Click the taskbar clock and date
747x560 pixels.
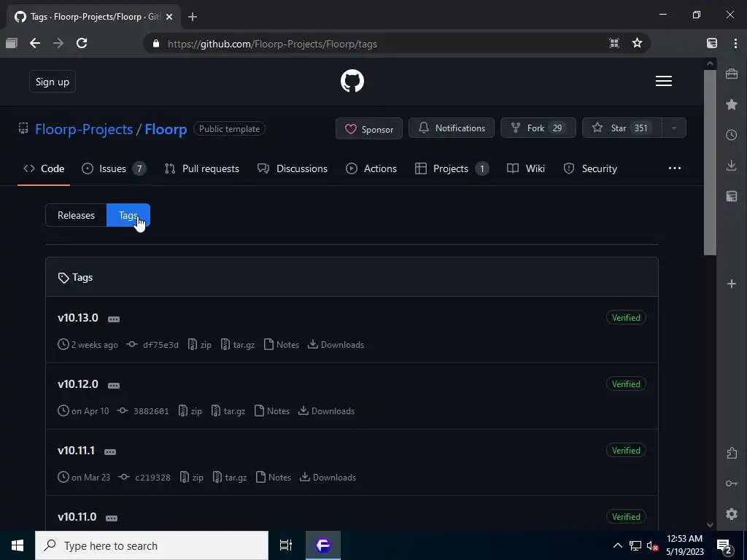click(x=684, y=545)
